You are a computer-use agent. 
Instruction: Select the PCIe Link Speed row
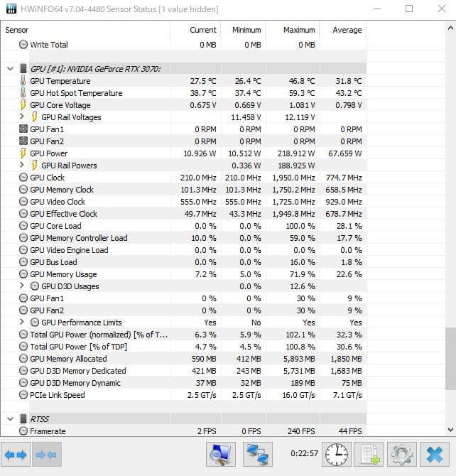[x=184, y=395]
